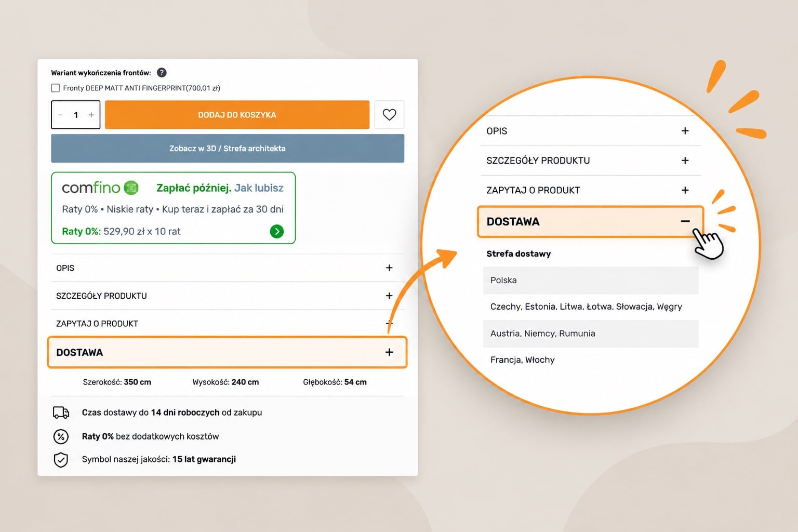Image resolution: width=798 pixels, height=532 pixels.
Task: Click the delivery truck icon
Action: (x=61, y=413)
